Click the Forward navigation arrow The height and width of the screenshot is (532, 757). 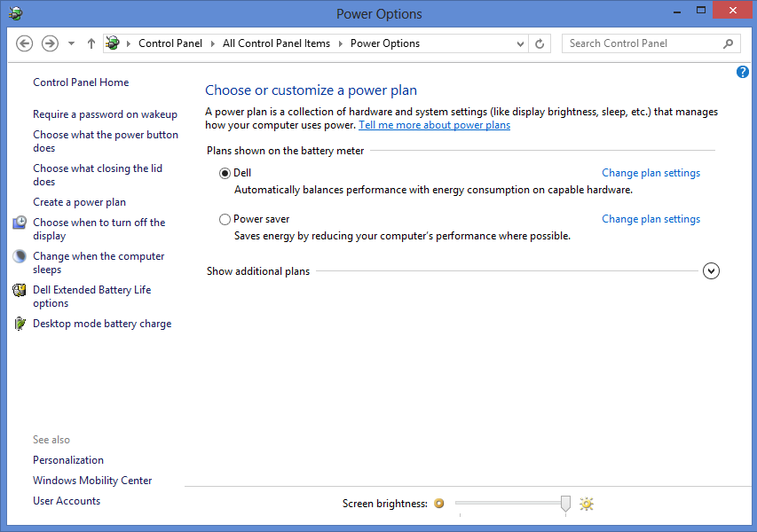(50, 43)
